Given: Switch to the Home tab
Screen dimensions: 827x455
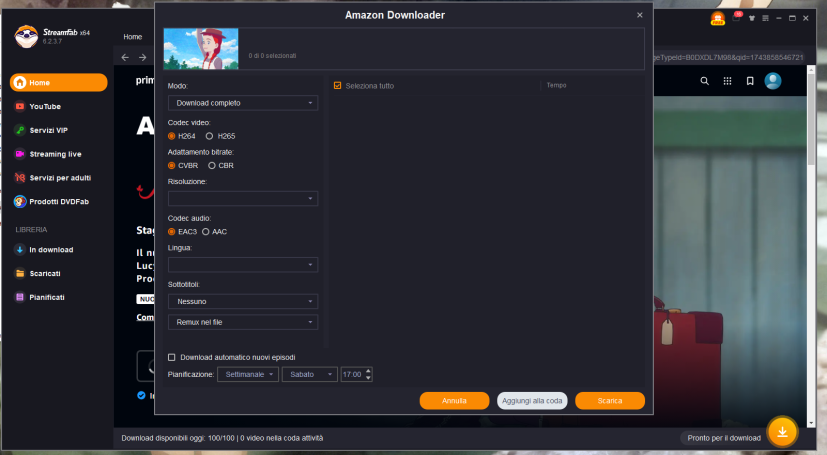Looking at the screenshot, I should pos(132,37).
